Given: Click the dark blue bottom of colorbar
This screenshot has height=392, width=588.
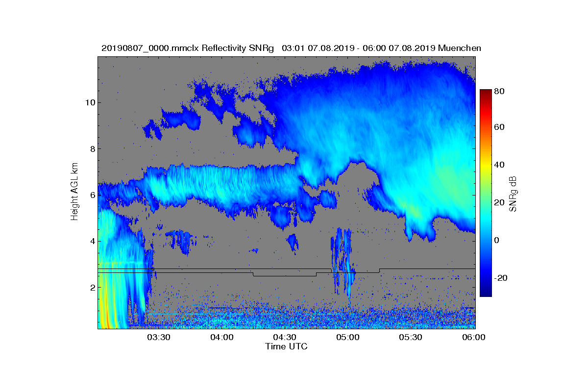Looking at the screenshot, I should pos(486,293).
